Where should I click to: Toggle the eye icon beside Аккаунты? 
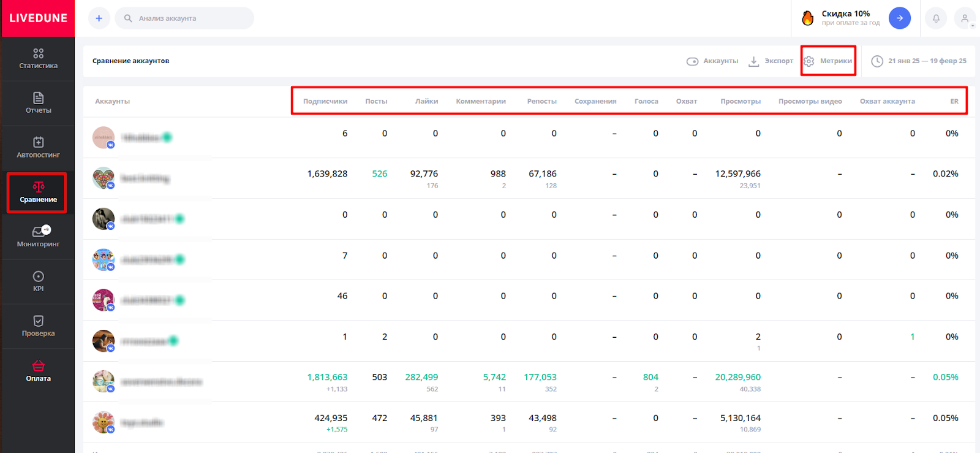tap(692, 61)
